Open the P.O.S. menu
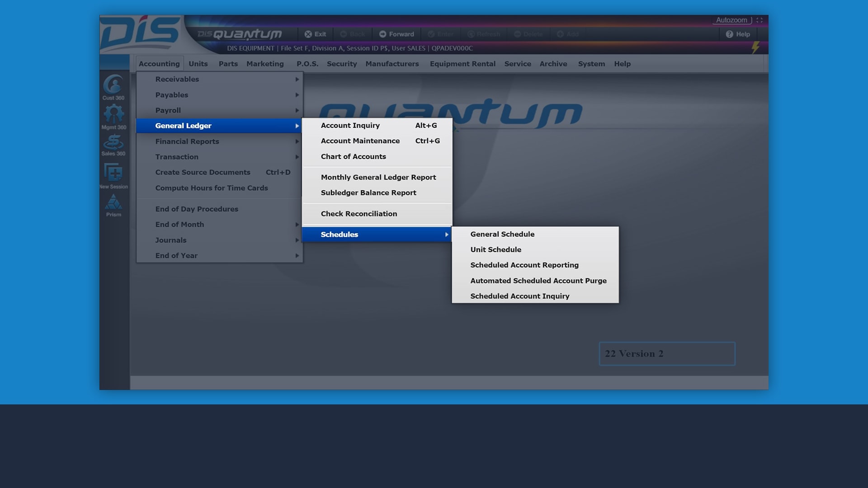868x488 pixels. (307, 64)
